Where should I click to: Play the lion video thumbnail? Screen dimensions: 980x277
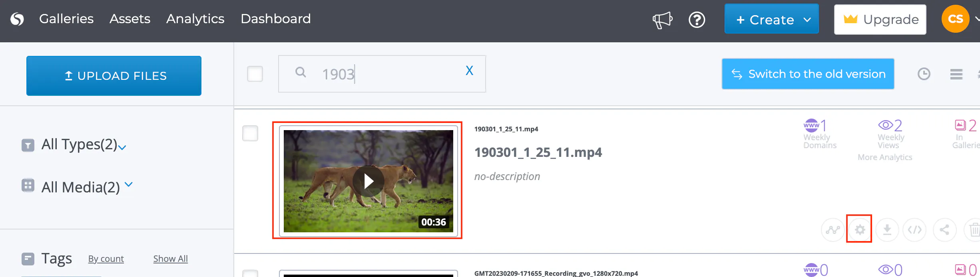[x=368, y=181]
